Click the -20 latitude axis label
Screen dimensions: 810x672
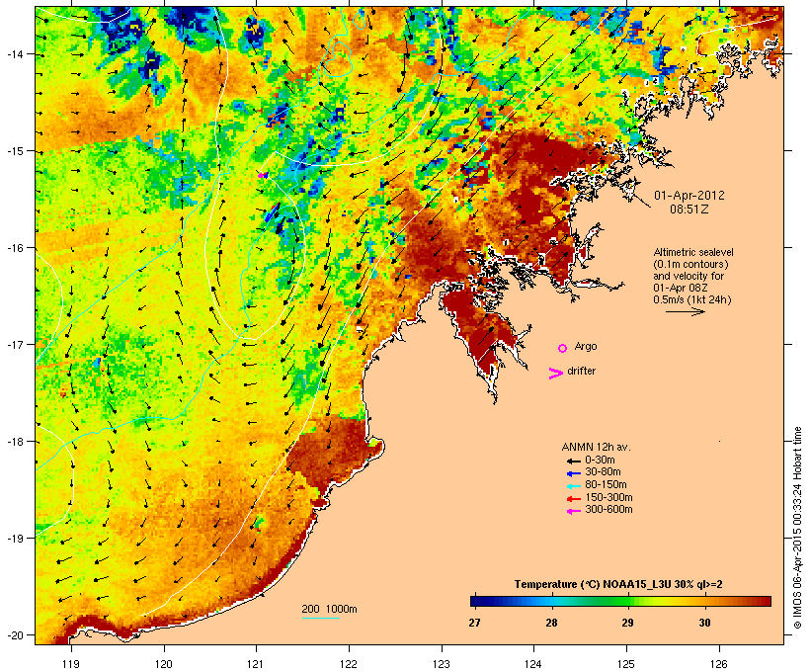click(15, 634)
